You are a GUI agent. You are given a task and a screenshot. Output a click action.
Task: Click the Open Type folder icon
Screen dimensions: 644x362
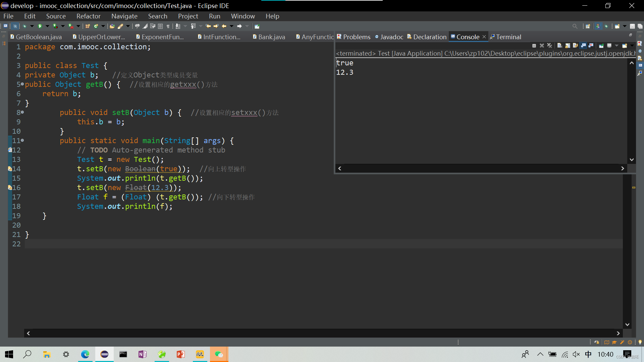coord(112,26)
